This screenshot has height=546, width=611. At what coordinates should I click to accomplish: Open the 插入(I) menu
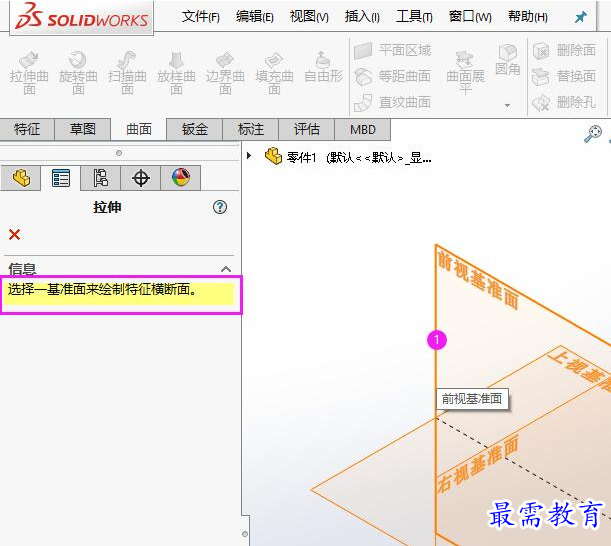pyautogui.click(x=362, y=17)
